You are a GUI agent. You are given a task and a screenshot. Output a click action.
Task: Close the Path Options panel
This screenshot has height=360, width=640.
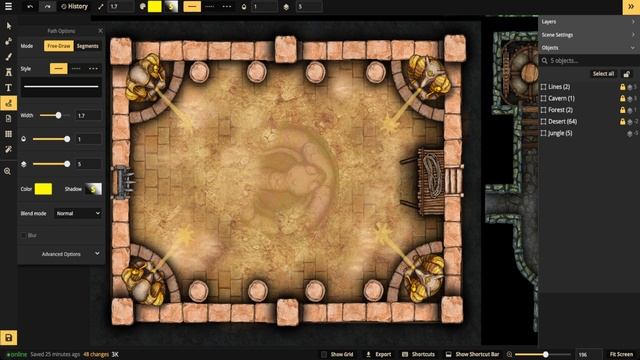pyautogui.click(x=100, y=31)
